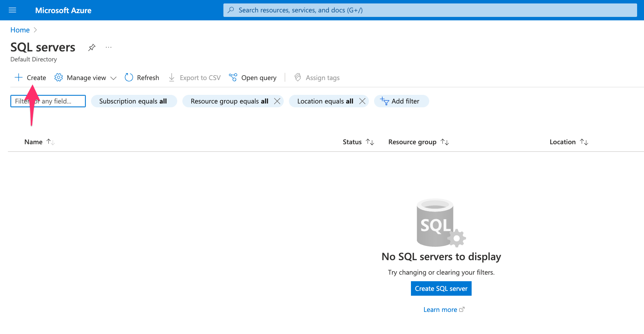Viewport: 644px width, 334px height.
Task: Click the Refresh circular arrow icon
Action: pos(129,77)
